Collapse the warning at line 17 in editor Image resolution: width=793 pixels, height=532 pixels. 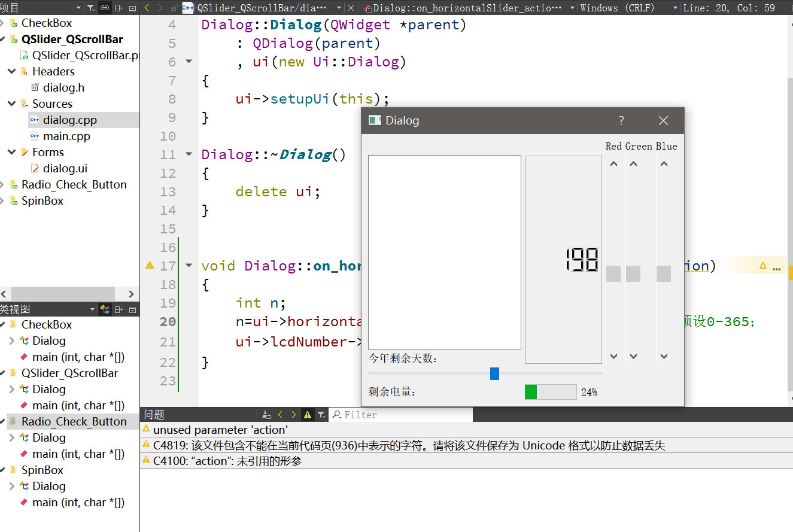click(189, 266)
